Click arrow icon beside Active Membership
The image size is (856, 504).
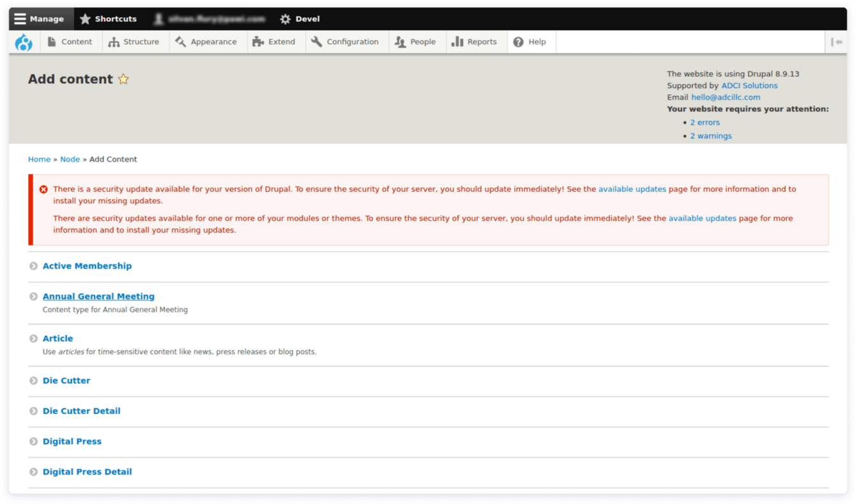pyautogui.click(x=33, y=266)
